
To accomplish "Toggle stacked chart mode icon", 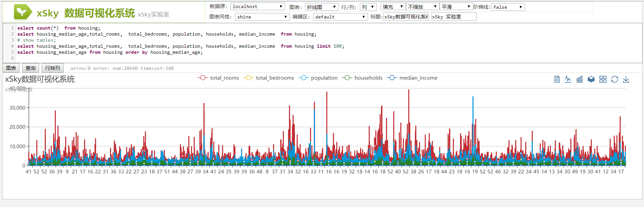I will [x=591, y=79].
